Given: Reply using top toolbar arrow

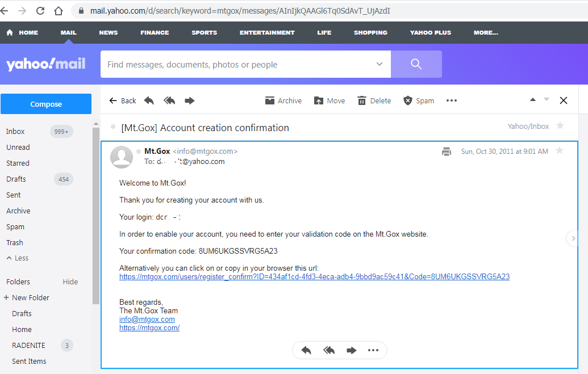Looking at the screenshot, I should coord(149,100).
